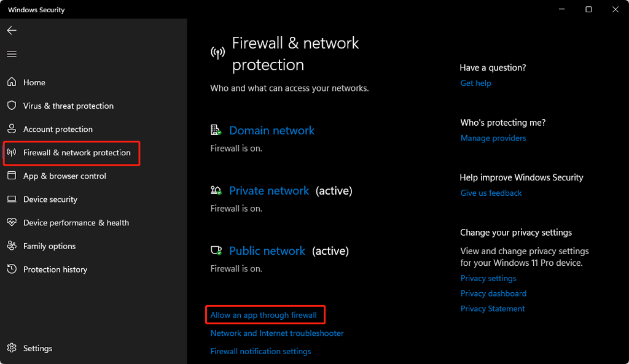Open Manage providers link
This screenshot has height=364, width=629.
[493, 138]
